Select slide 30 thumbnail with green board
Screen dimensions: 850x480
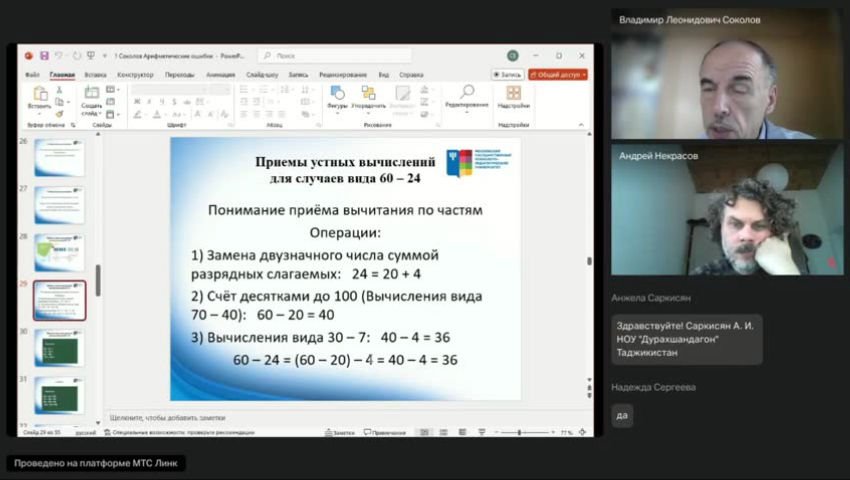pos(59,348)
